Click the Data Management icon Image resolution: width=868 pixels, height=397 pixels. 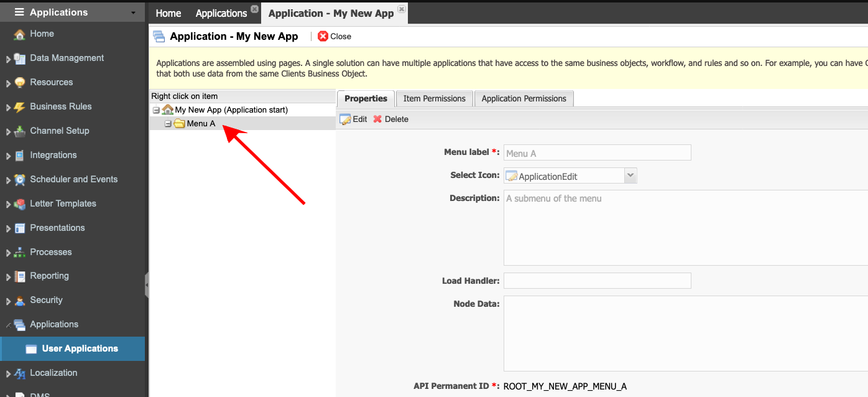click(19, 58)
